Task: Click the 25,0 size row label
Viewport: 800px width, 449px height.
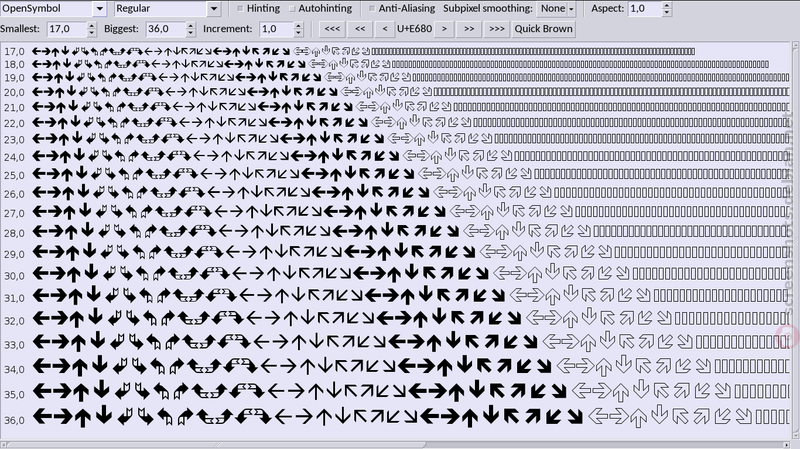Action: coord(14,176)
